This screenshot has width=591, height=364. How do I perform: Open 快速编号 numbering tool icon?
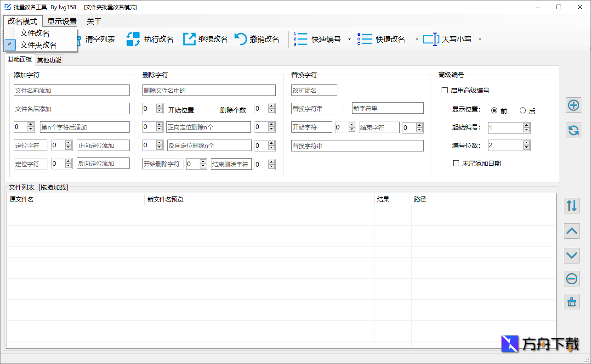pyautogui.click(x=300, y=39)
